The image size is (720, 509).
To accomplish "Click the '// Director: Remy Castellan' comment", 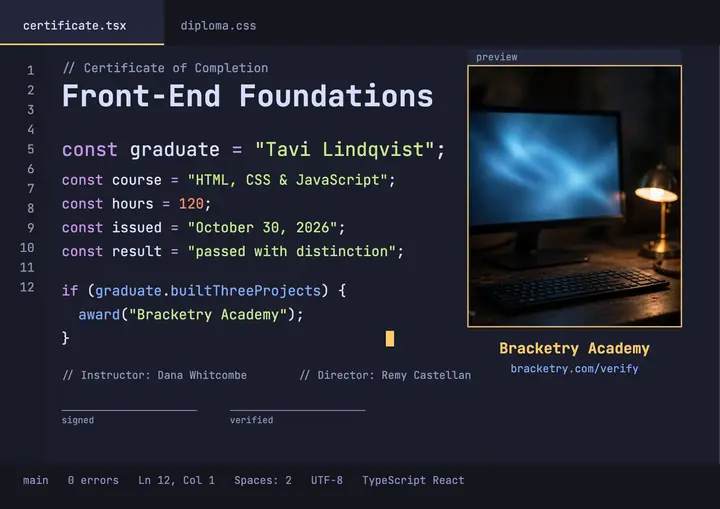I will 385,375.
